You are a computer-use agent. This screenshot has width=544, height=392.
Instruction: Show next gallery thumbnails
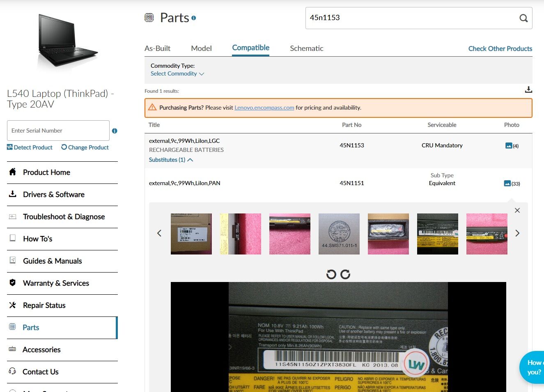pos(517,233)
